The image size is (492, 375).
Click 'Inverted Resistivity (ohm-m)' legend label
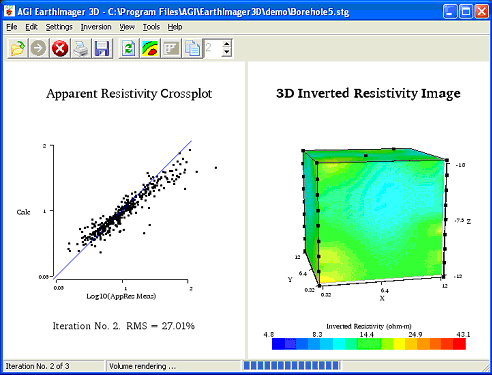coord(369,326)
